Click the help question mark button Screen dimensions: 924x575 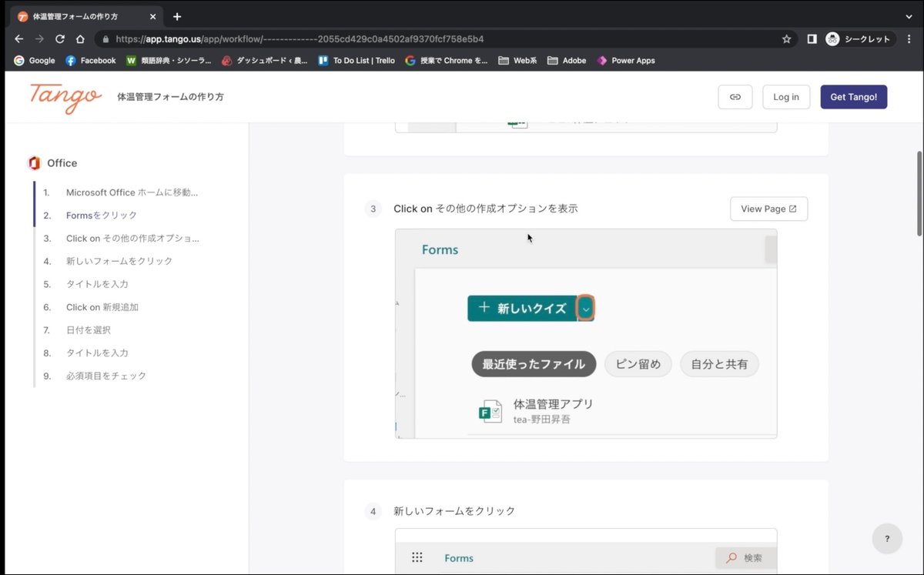click(887, 539)
